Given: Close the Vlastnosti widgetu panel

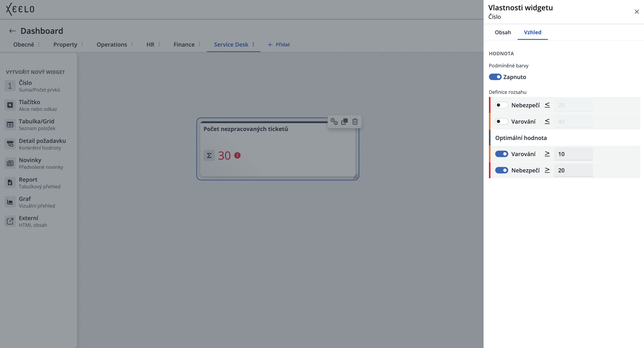Looking at the screenshot, I should click(x=637, y=12).
